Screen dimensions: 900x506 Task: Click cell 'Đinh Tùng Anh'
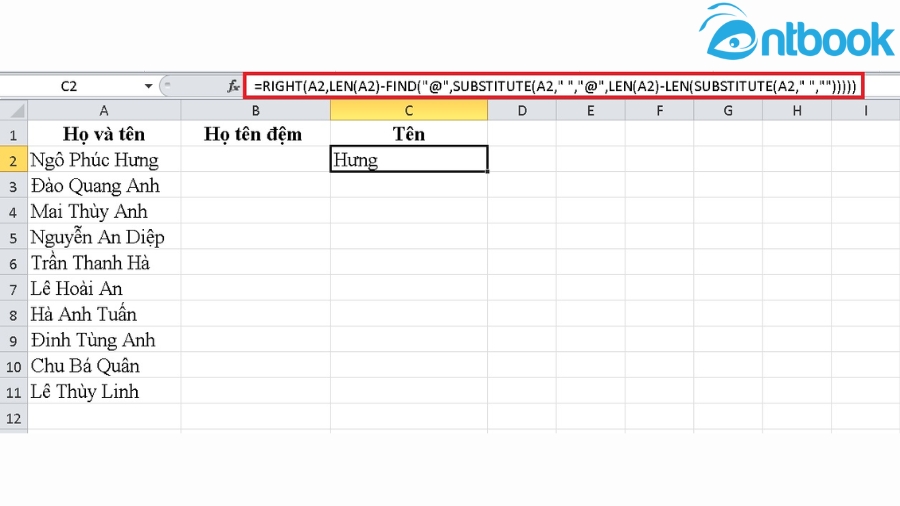(104, 340)
